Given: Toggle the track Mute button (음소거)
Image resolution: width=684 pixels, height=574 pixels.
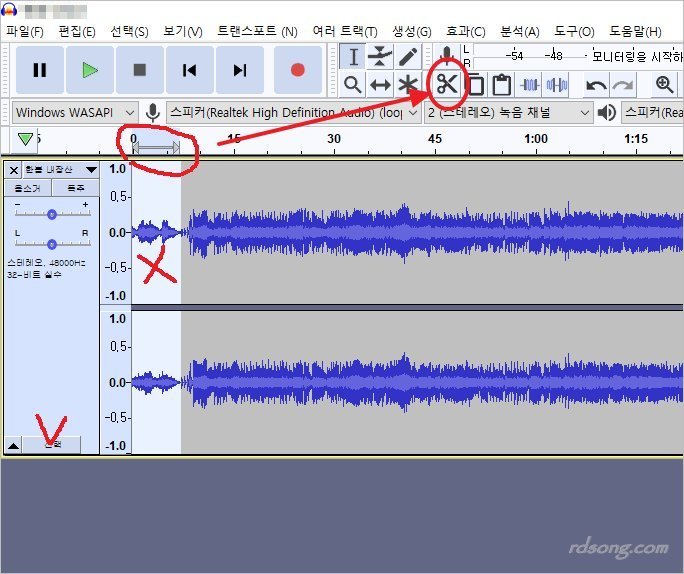Looking at the screenshot, I should (x=27, y=187).
